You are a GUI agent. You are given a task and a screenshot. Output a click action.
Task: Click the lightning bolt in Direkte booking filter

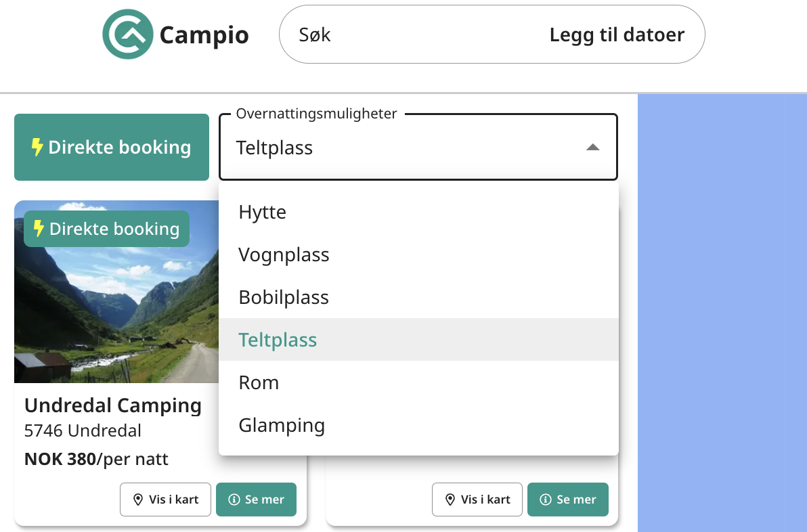(37, 147)
